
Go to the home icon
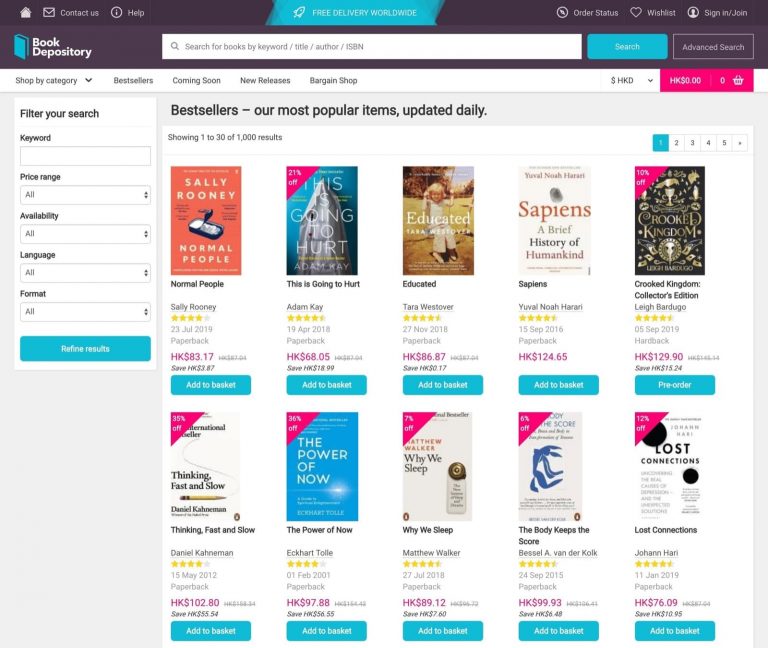coord(25,12)
